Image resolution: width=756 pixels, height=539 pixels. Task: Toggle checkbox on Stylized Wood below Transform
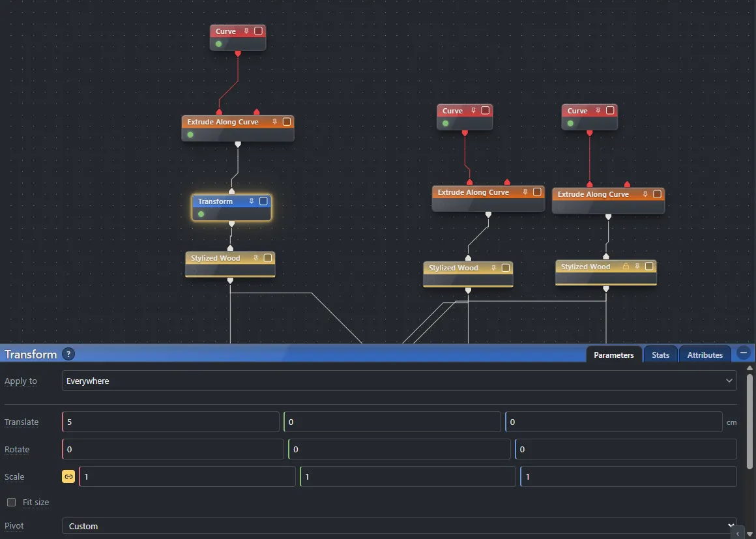268,258
